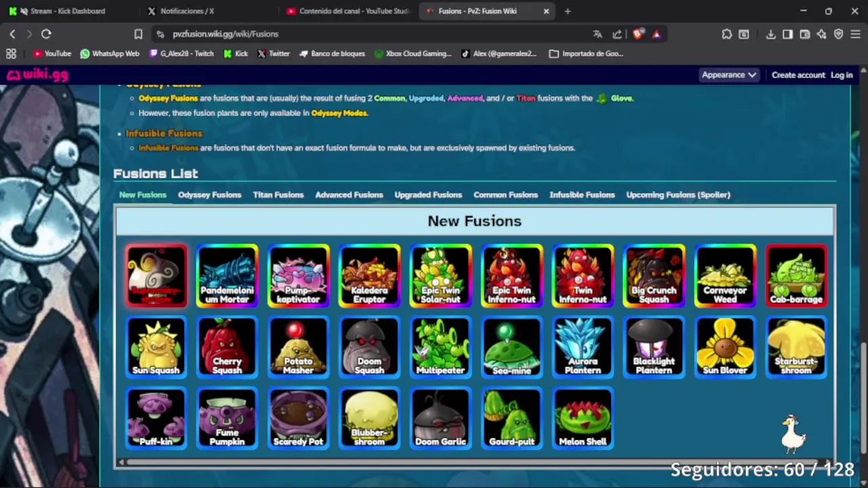Follow the Odyssey Modes link
This screenshot has width=868, height=488.
[339, 113]
